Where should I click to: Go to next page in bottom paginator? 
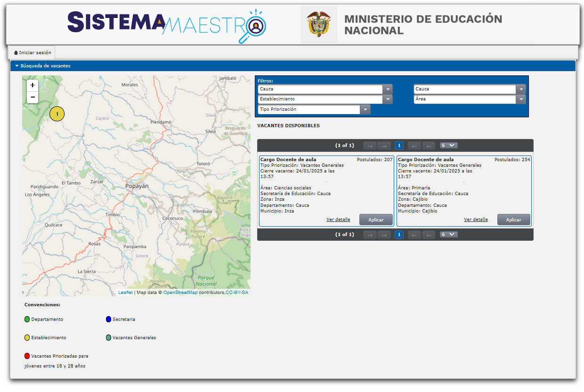point(414,235)
